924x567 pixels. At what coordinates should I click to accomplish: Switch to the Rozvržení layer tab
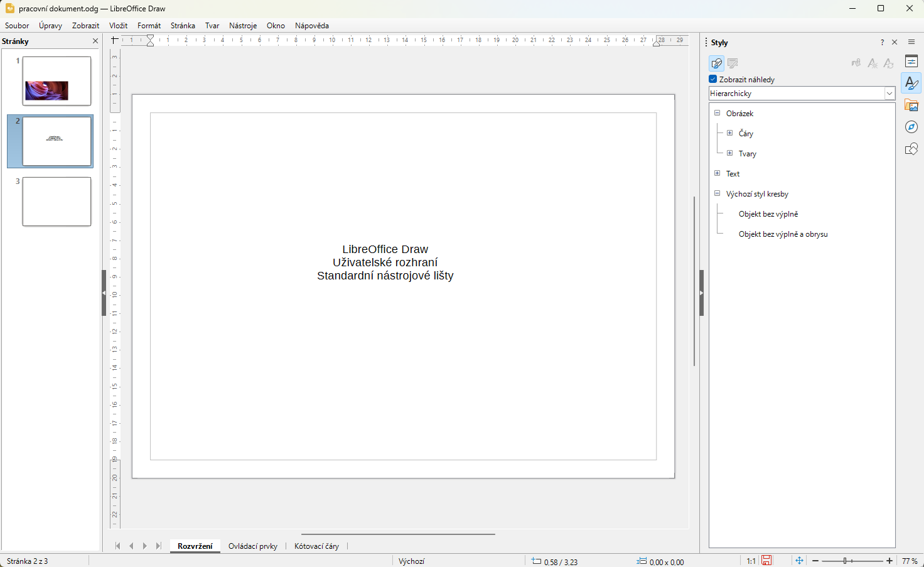[x=195, y=546]
